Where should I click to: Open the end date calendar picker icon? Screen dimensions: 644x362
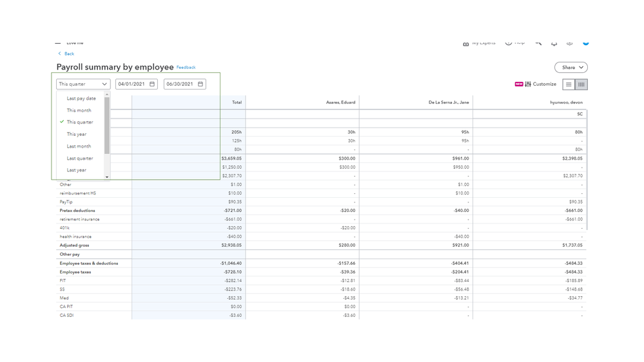pyautogui.click(x=200, y=84)
